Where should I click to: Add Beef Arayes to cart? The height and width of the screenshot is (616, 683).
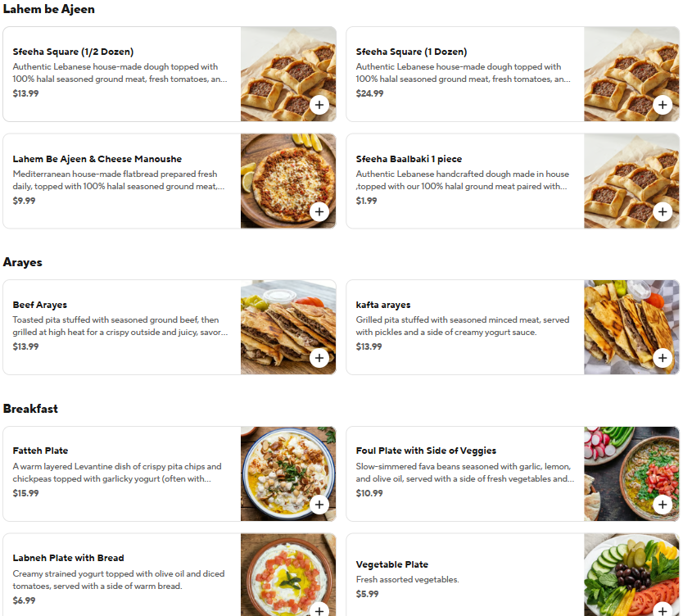319,358
